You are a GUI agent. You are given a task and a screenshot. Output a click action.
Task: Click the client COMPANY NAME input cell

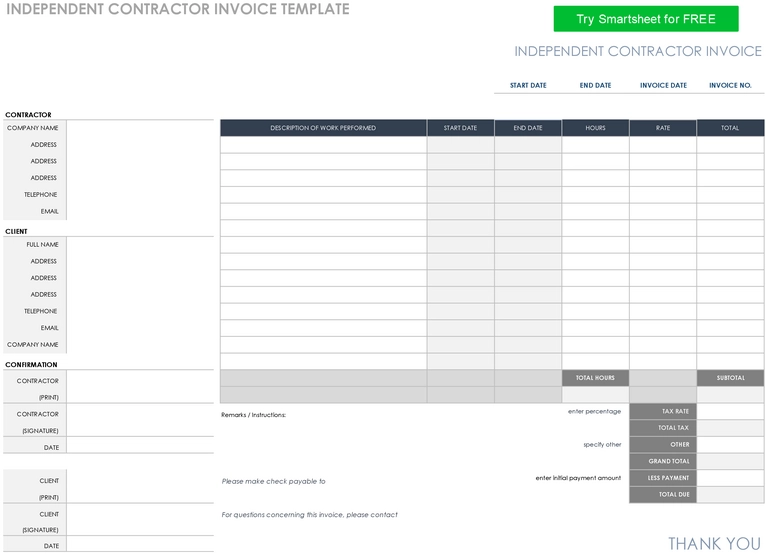click(x=140, y=344)
